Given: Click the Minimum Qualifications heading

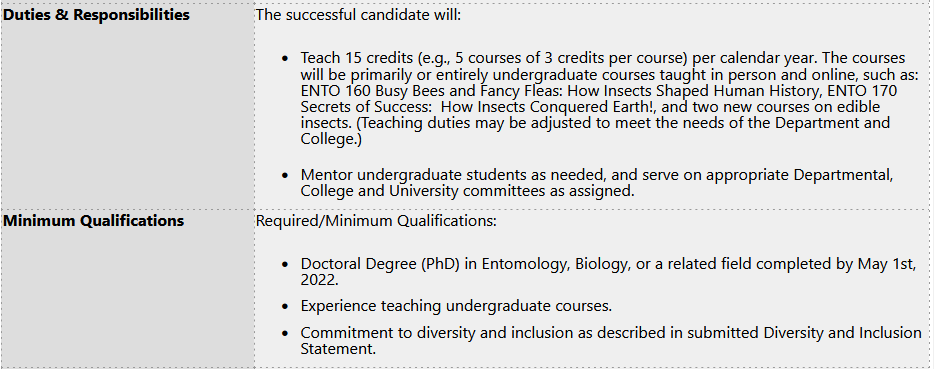Looking at the screenshot, I should (x=94, y=221).
